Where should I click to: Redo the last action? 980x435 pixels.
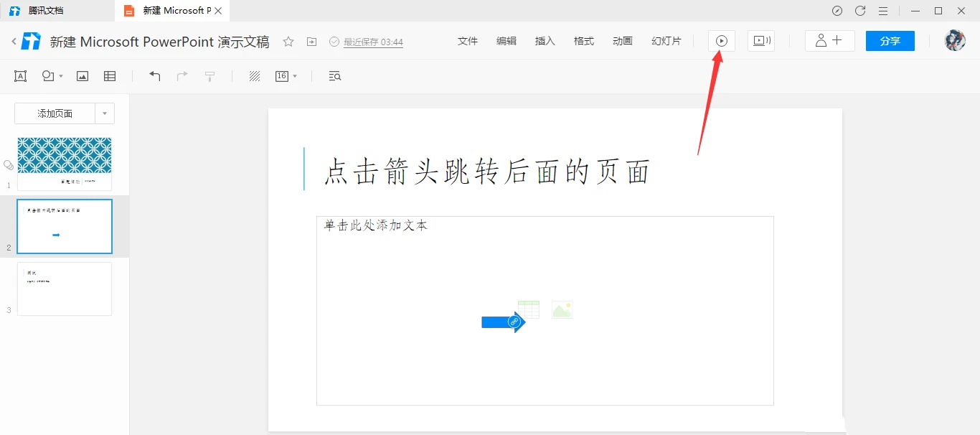(x=182, y=76)
